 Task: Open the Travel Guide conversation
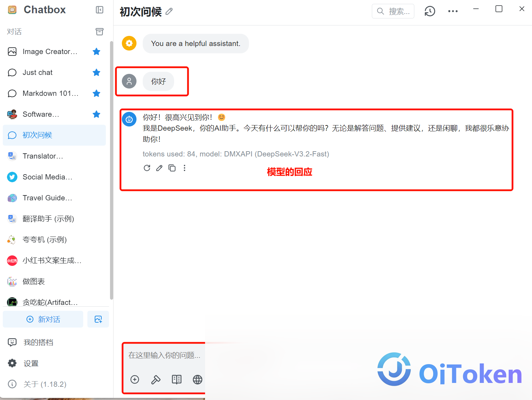[x=54, y=198]
